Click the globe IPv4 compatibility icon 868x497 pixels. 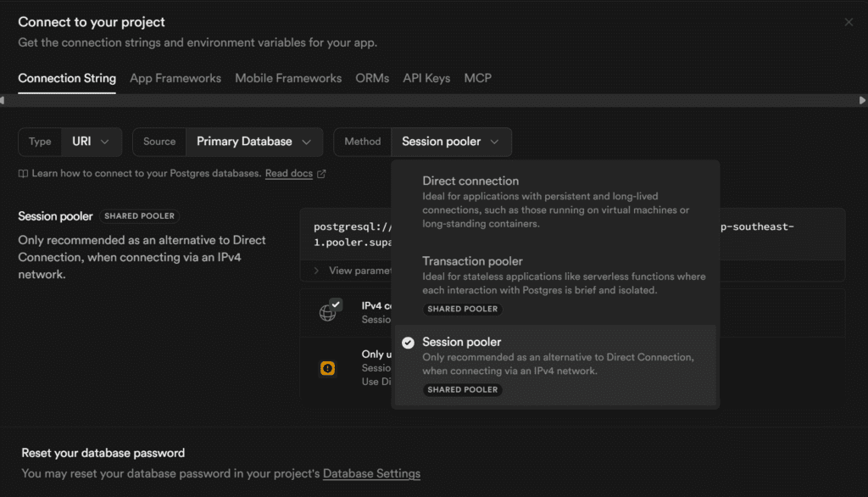point(329,311)
